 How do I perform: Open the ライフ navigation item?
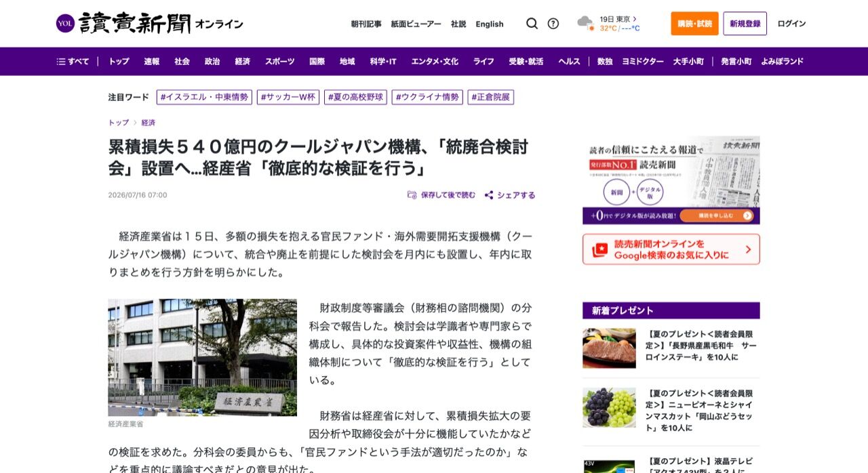[484, 61]
